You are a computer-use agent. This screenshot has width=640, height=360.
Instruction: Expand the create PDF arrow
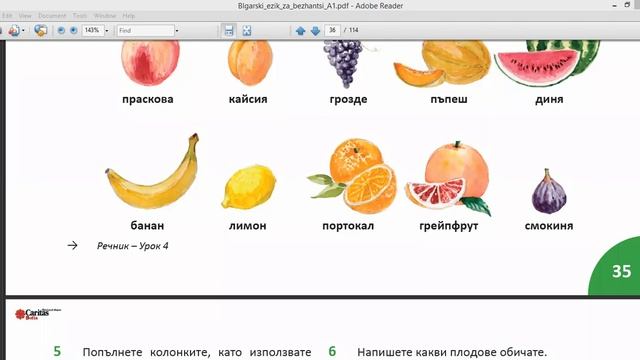(23, 31)
